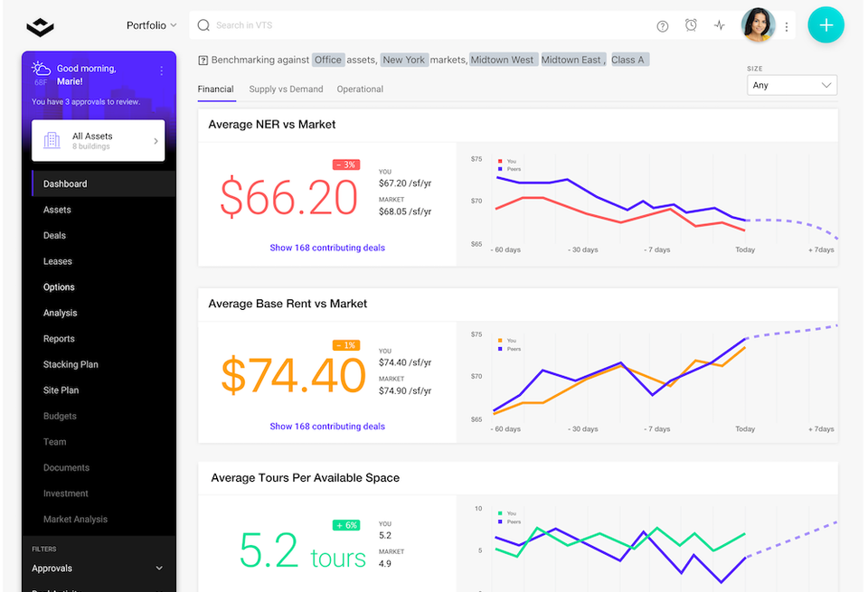Click the $74.40 average base rent value

pos(293,376)
